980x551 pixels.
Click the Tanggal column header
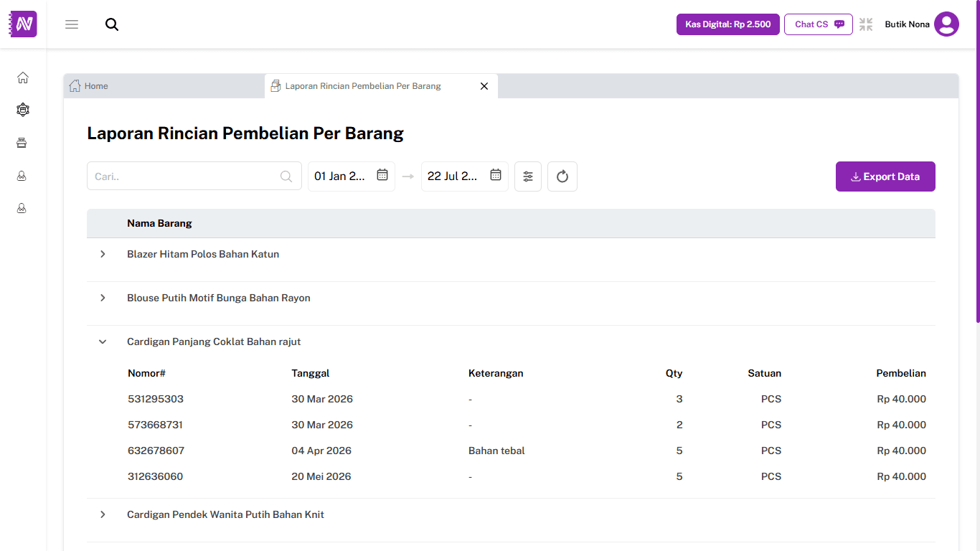point(311,373)
